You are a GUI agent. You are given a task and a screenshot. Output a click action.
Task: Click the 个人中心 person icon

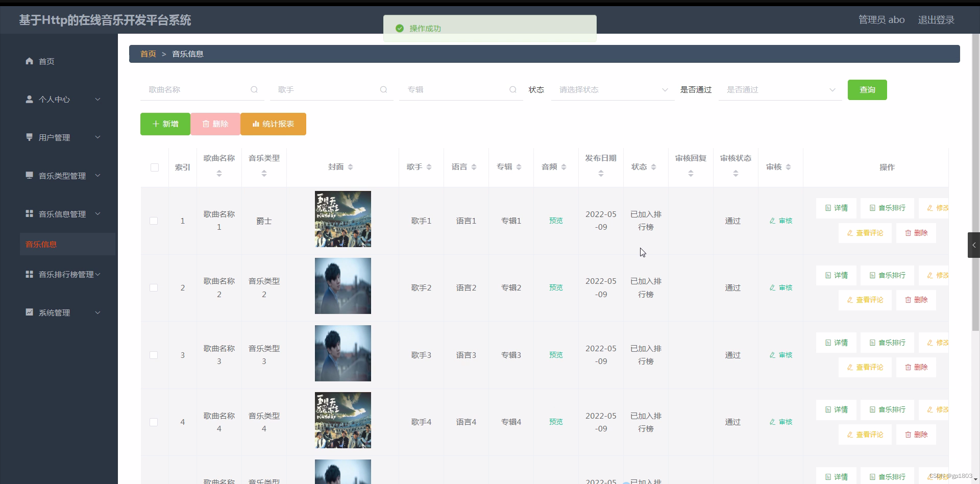click(30, 99)
